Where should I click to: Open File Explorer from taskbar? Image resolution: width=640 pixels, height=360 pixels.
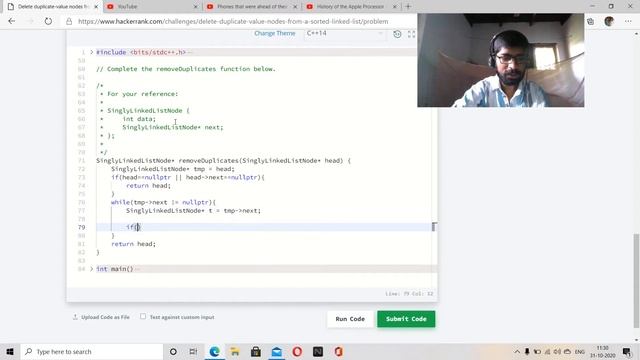coord(235,351)
